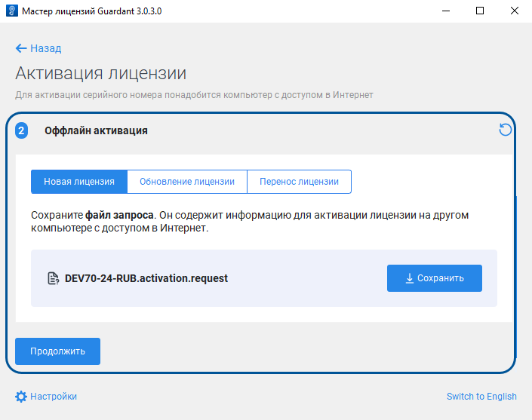
Task: Select the "Новая лицензия" tab
Action: 79,182
